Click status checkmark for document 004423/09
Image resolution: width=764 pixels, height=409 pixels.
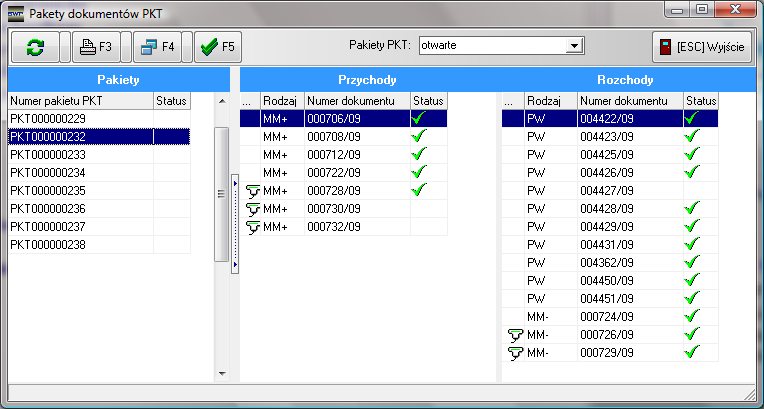click(x=691, y=136)
